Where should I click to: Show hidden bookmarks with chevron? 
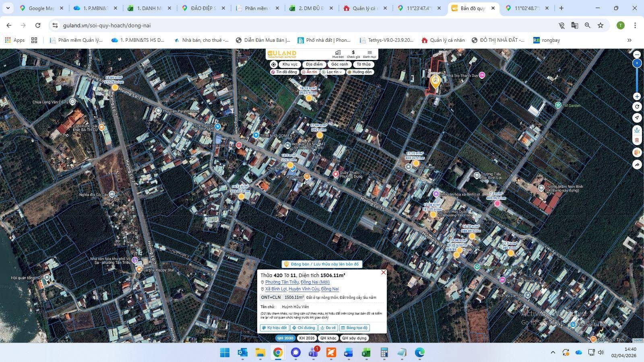pos(630,40)
